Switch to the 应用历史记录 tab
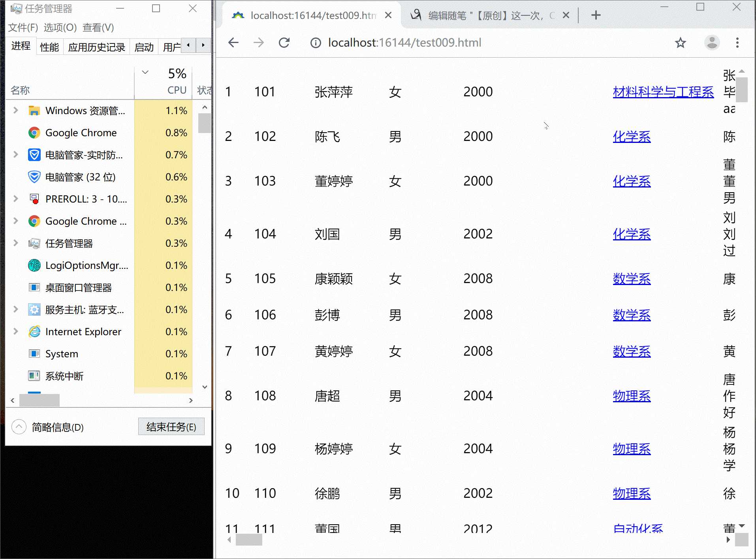 [96, 47]
